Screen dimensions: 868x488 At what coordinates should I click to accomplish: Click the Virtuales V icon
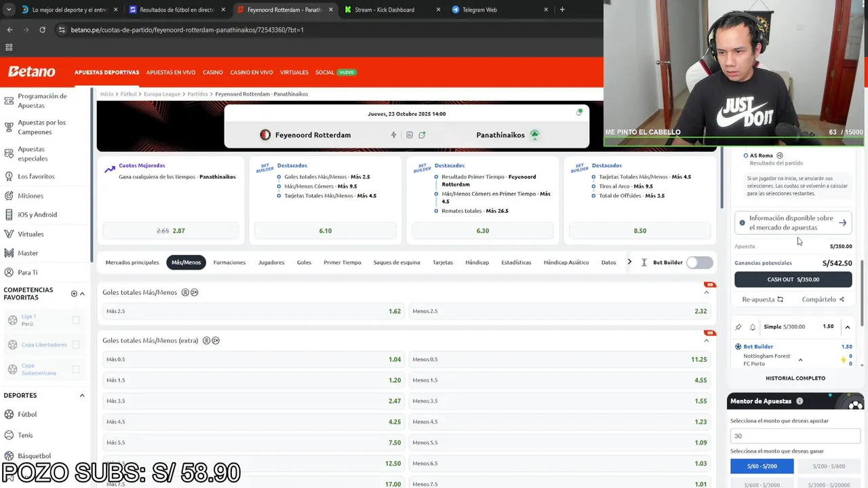point(9,234)
